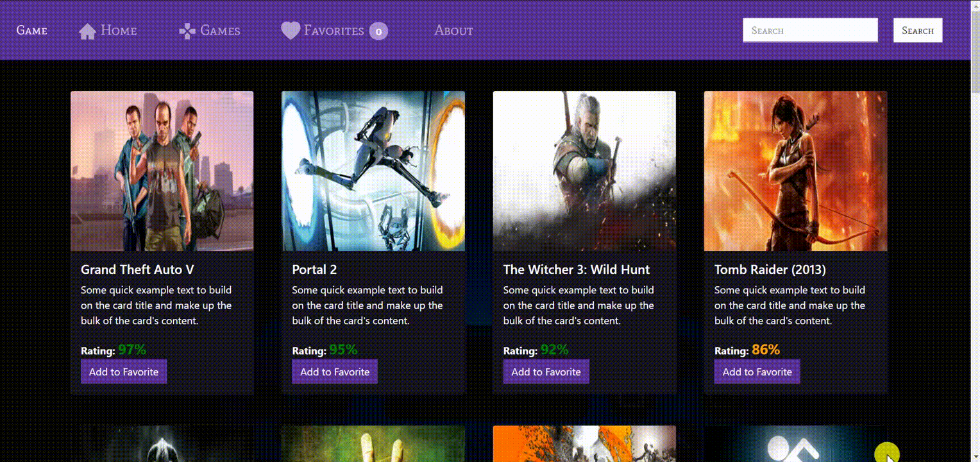Click the Search button in the navbar
Viewport: 980px width, 462px height.
pyautogui.click(x=918, y=30)
